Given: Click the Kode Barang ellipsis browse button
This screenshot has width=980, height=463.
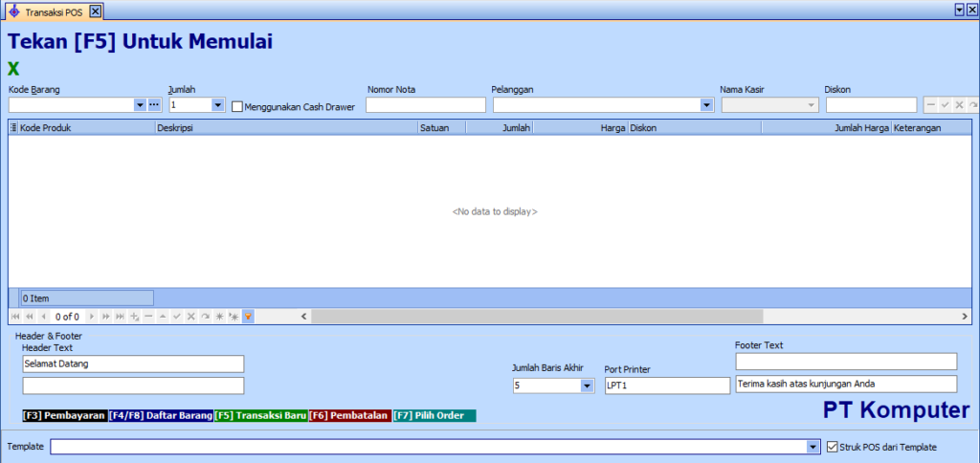Looking at the screenshot, I should pos(154,105).
